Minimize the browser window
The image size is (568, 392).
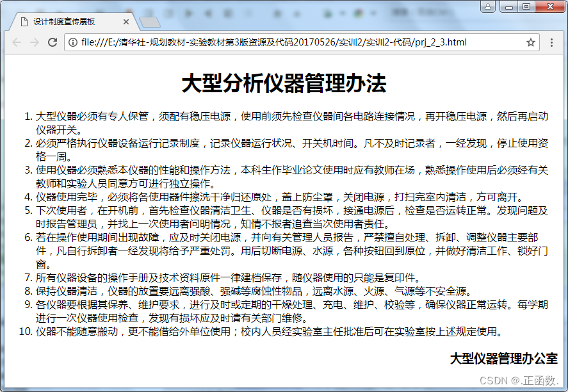pyautogui.click(x=509, y=6)
